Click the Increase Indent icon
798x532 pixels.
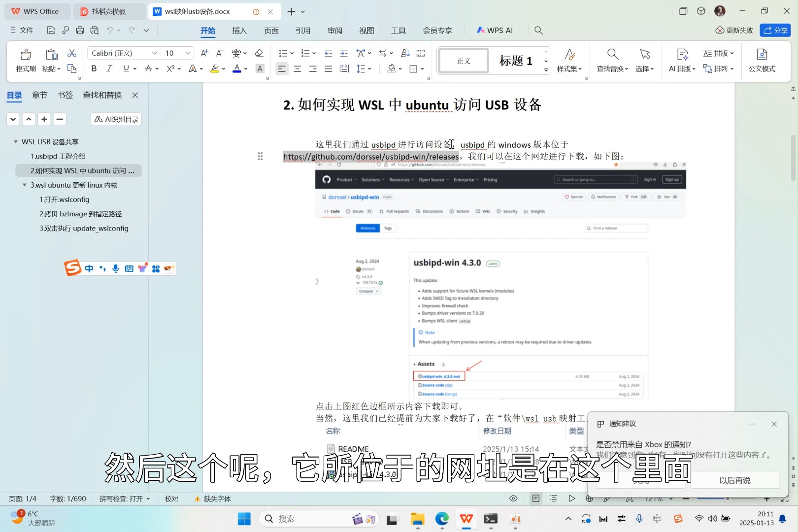click(x=344, y=53)
